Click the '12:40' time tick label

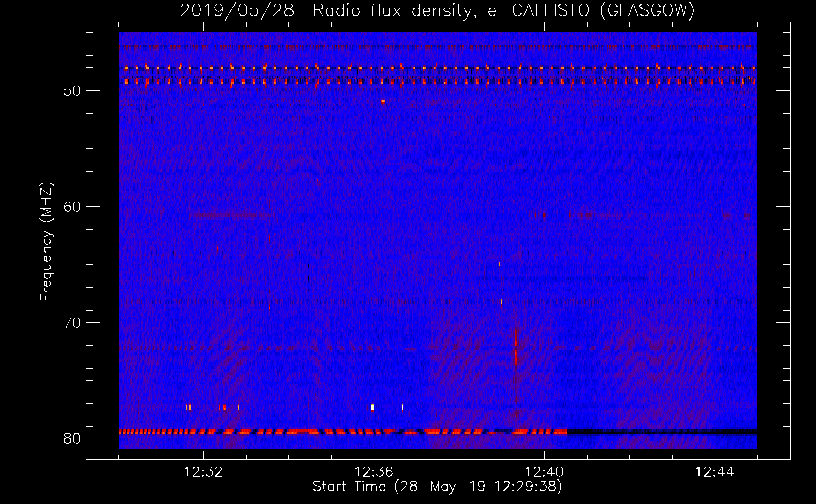point(544,472)
